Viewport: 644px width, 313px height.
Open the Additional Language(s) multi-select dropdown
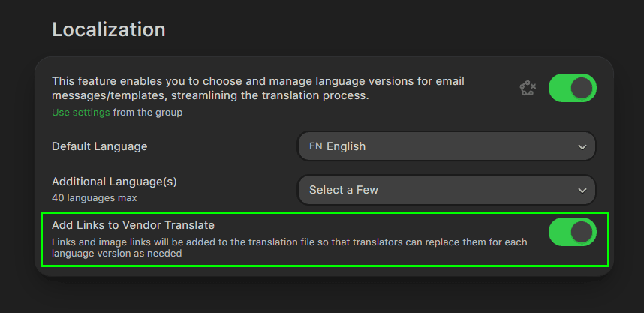447,190
